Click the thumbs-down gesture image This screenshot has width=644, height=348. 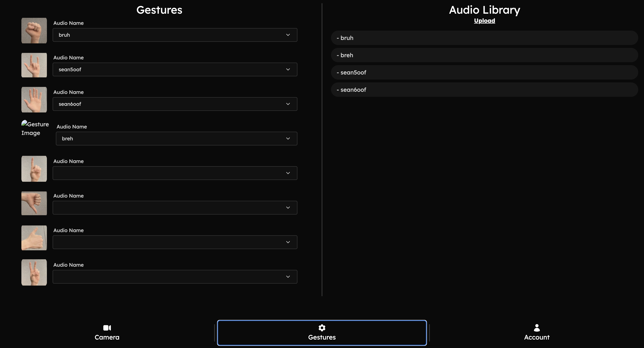pyautogui.click(x=34, y=203)
